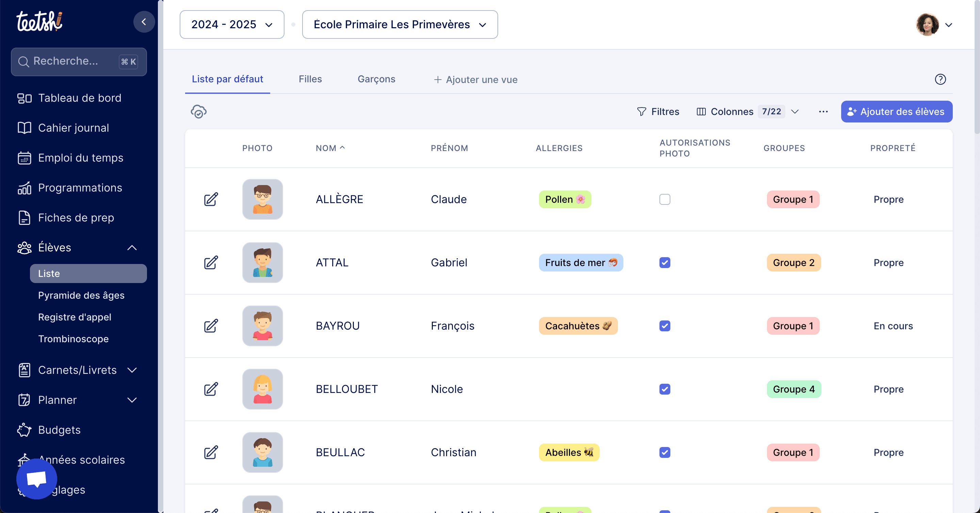Open the chat support bubble
Screen dimensions: 980x513
tap(36, 479)
